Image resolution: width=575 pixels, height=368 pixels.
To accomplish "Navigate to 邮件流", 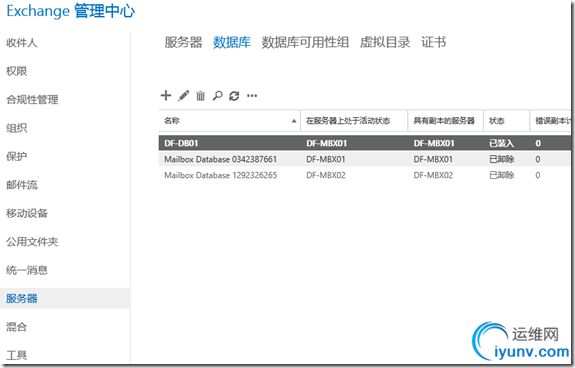I will coord(22,185).
